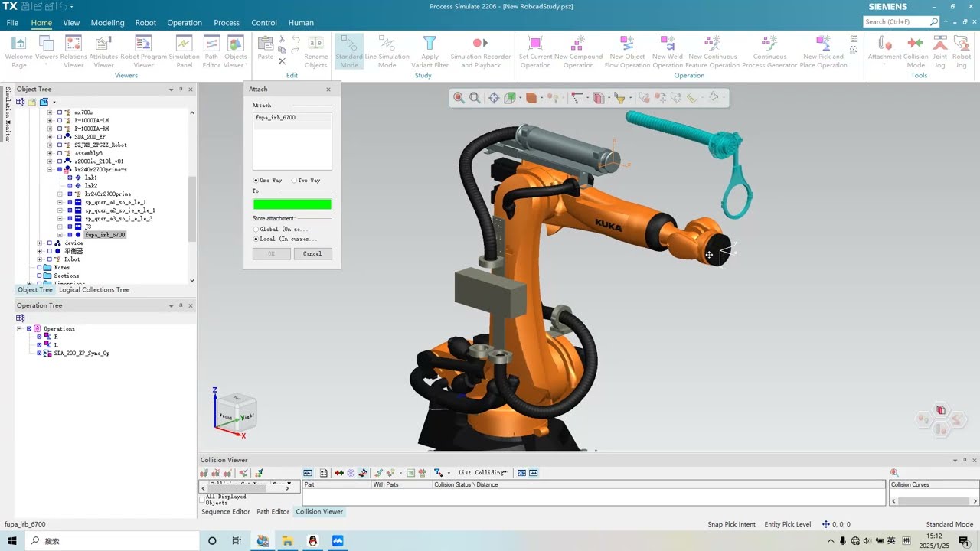Close the Attach dialog
The image size is (980, 551).
[x=328, y=90]
